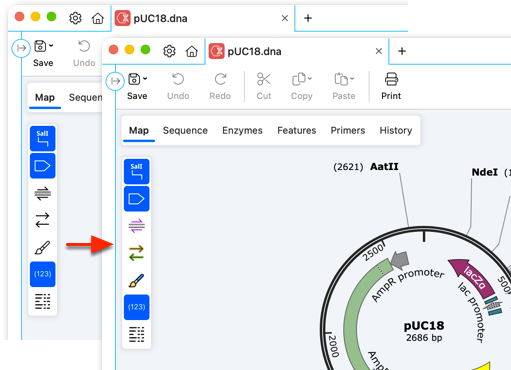
Task: Click monochrome paintbrush icon in back window
Action: (43, 247)
